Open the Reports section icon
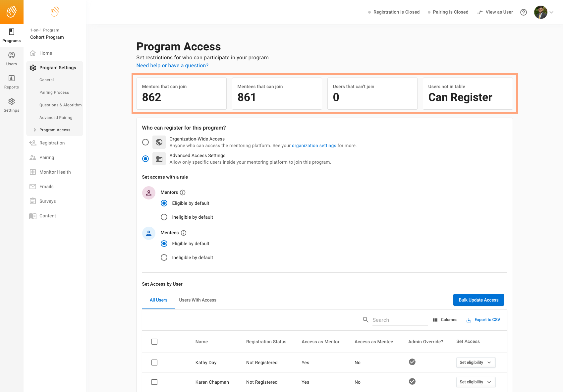Screen dimensions: 563x392 tap(12, 78)
